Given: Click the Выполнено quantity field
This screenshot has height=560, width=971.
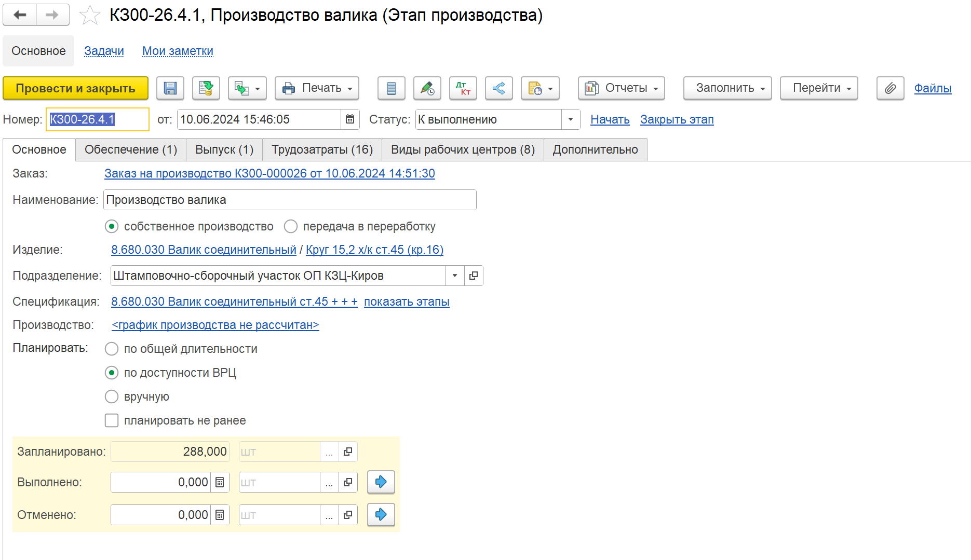Looking at the screenshot, I should pos(161,482).
